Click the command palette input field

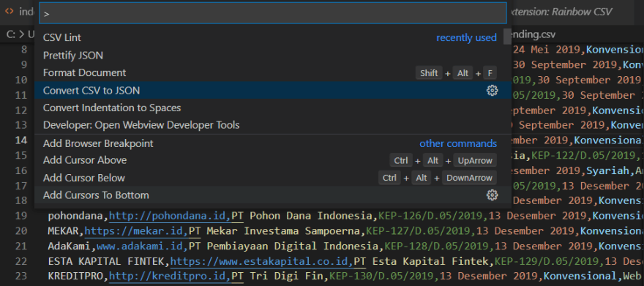(273, 14)
